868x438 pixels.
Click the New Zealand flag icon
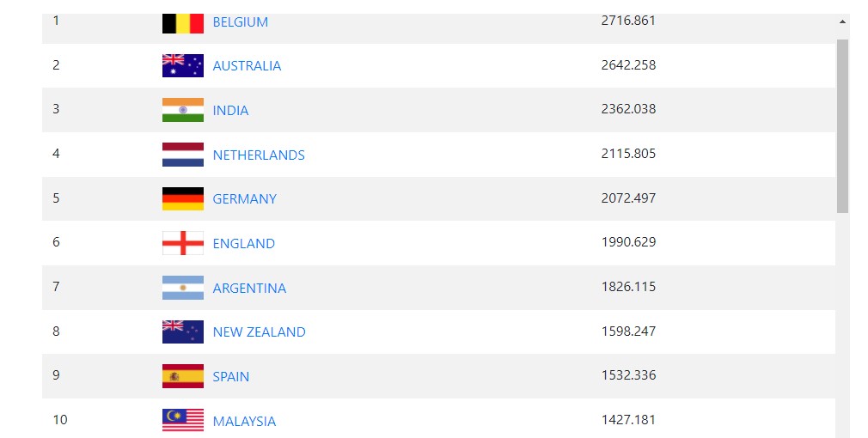(x=183, y=332)
